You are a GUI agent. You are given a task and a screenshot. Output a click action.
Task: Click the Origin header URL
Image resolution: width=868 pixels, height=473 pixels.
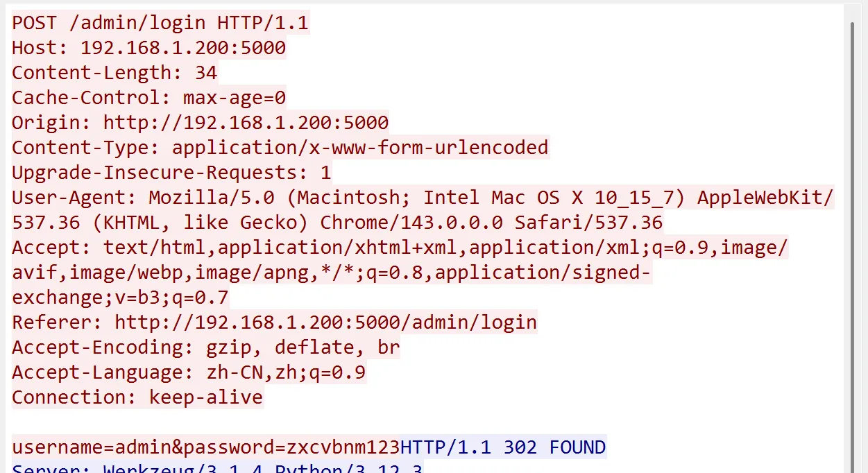(246, 123)
